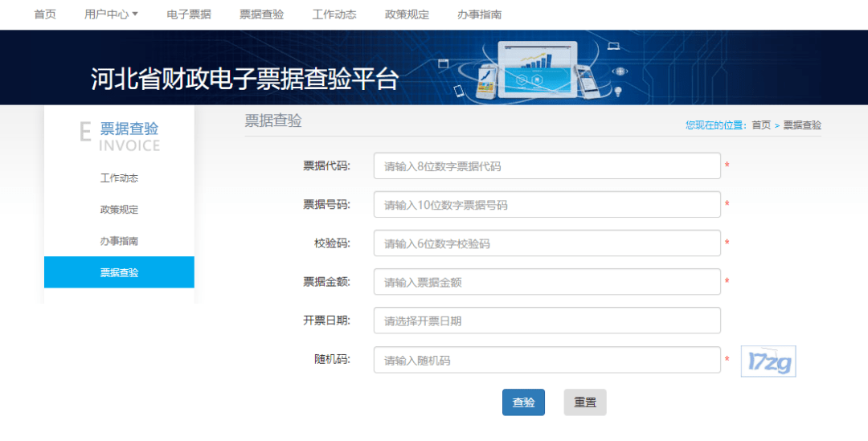Open 办事指南 in the top navigation bar
The height and width of the screenshot is (441, 868).
tap(479, 14)
